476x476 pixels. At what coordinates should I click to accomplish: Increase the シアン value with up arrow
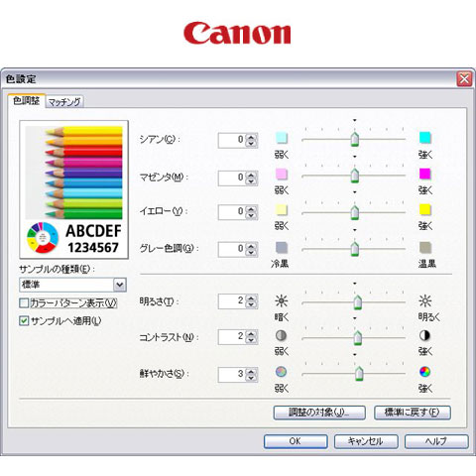click(251, 137)
